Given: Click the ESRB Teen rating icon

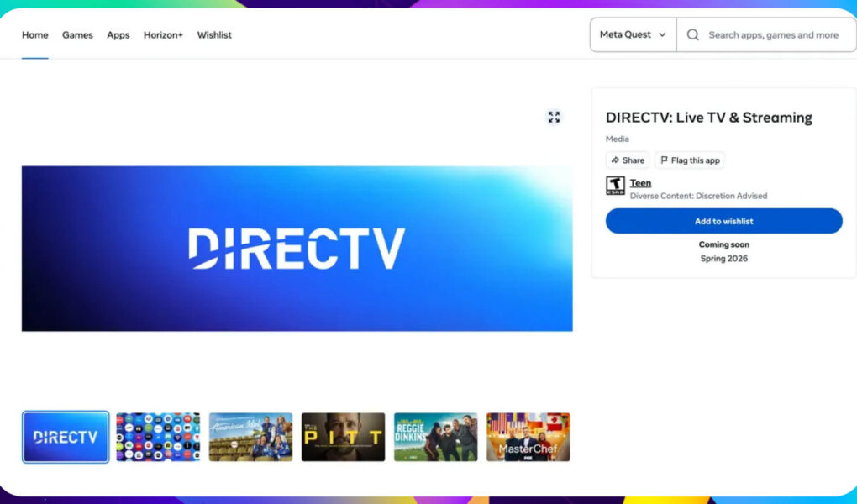Looking at the screenshot, I should pos(615,186).
